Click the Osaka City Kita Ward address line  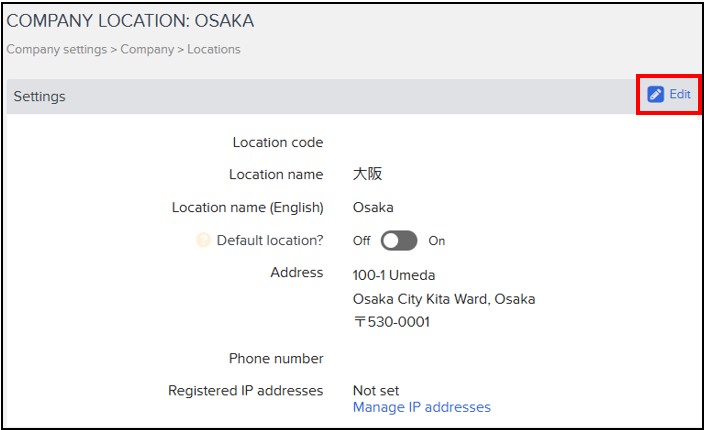click(444, 299)
